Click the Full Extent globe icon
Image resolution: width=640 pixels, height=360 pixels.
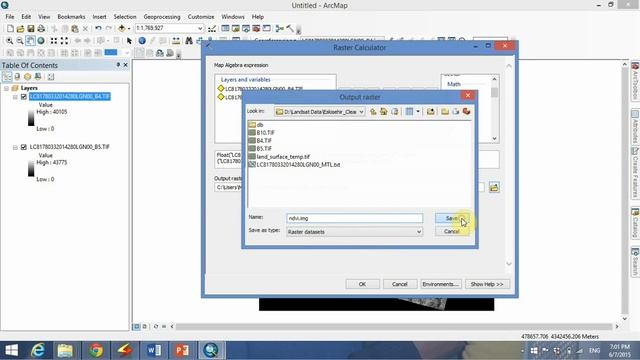click(x=41, y=41)
